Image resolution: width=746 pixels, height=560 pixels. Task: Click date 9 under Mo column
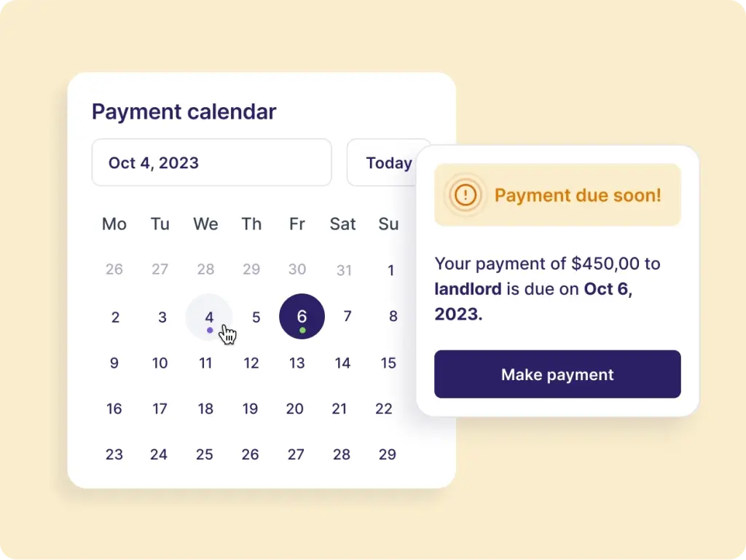coord(114,363)
